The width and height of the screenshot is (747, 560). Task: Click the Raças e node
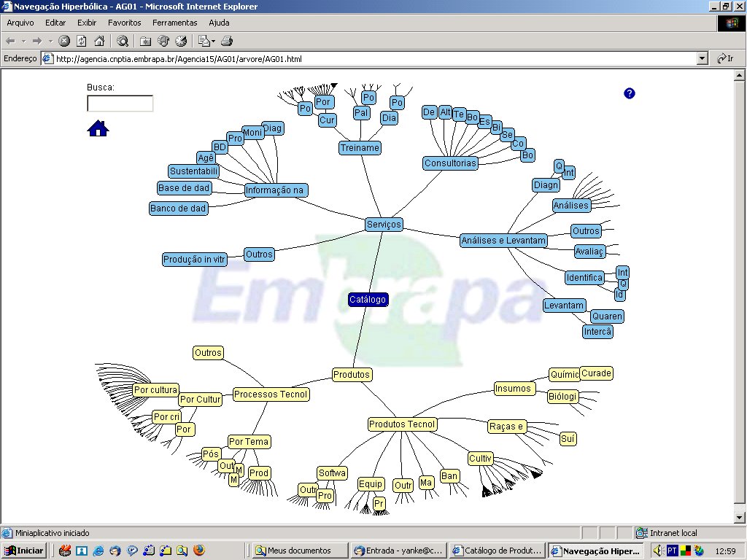point(507,427)
